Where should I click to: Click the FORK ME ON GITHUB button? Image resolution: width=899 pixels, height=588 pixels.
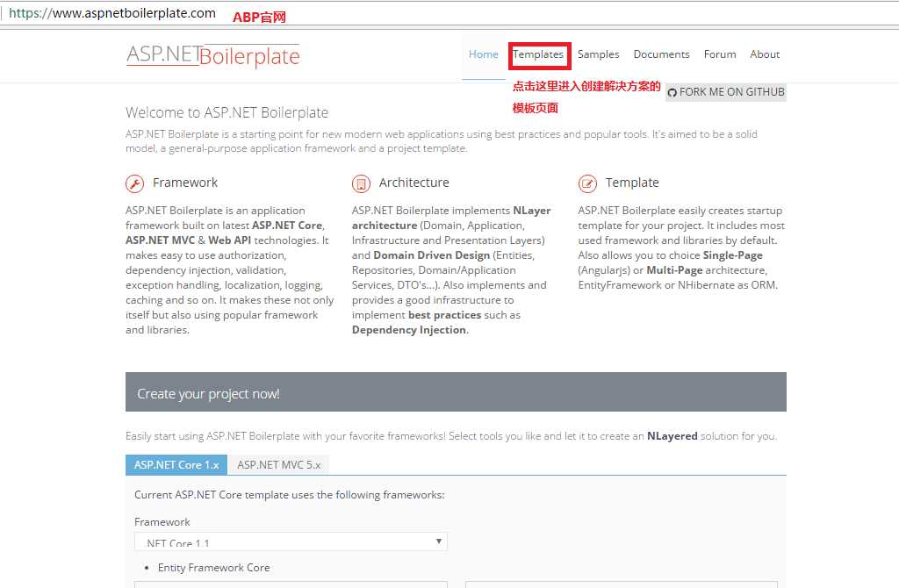click(726, 91)
